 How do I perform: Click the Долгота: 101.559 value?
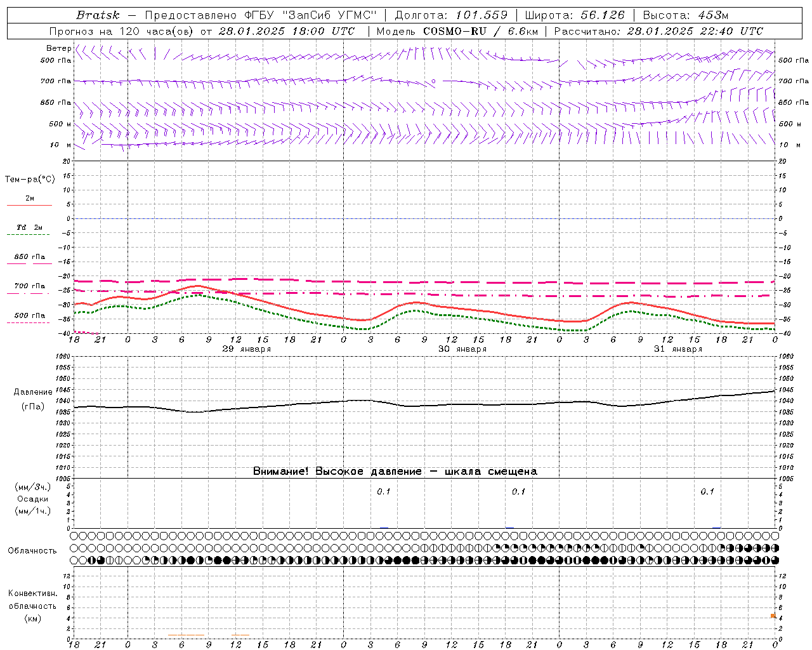[451, 15]
